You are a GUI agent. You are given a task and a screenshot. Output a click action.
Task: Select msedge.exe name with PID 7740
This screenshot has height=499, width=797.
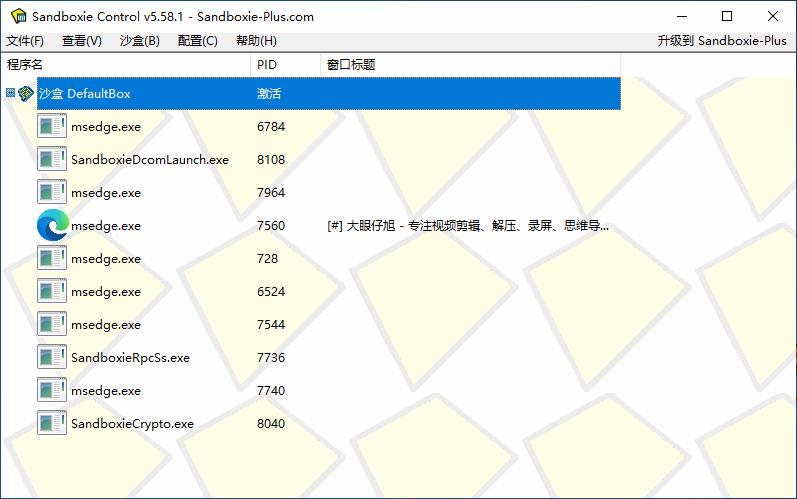(106, 391)
